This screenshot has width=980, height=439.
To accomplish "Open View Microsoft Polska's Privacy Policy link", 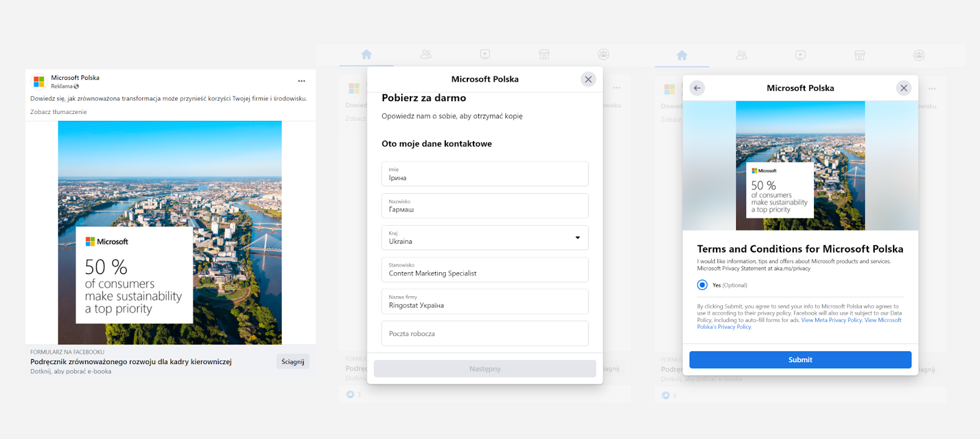I will coord(799,324).
